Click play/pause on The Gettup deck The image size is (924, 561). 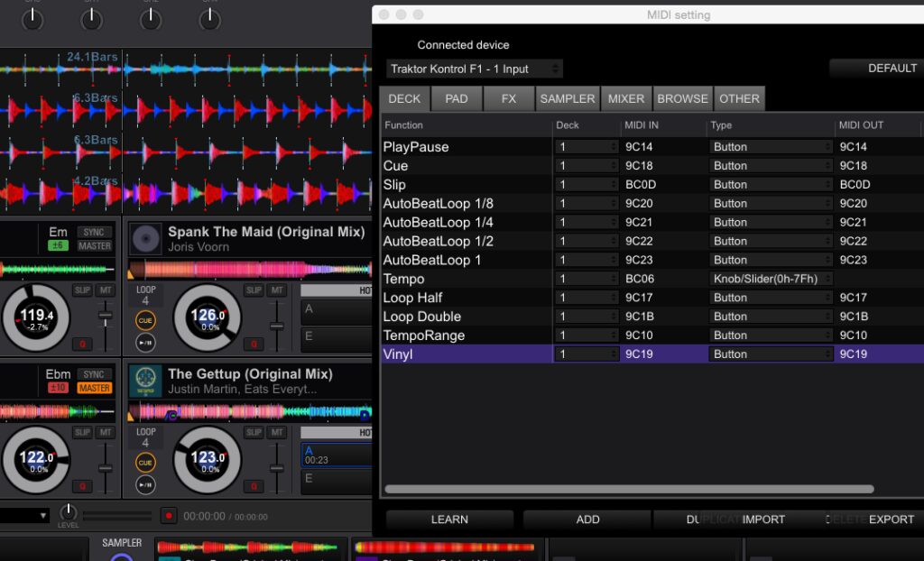145,484
